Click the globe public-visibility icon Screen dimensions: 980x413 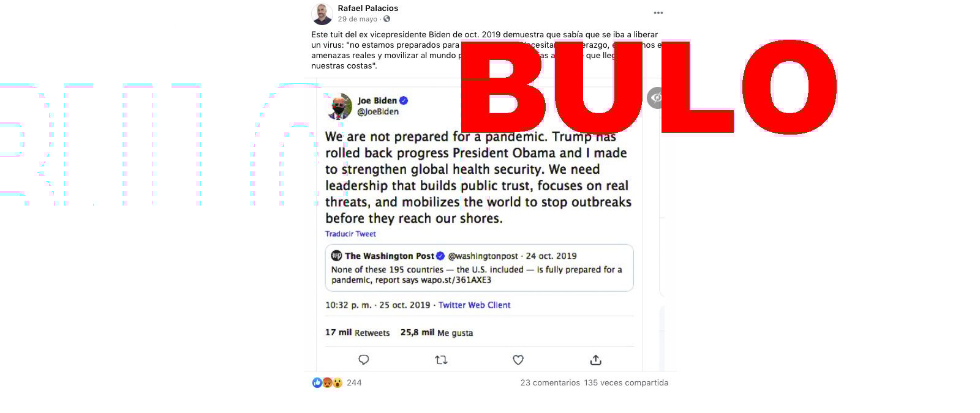386,19
